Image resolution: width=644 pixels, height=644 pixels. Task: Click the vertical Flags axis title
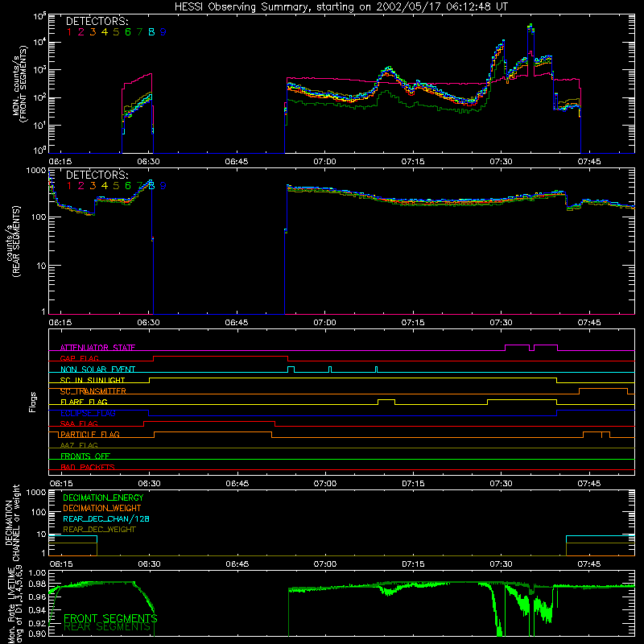point(33,402)
